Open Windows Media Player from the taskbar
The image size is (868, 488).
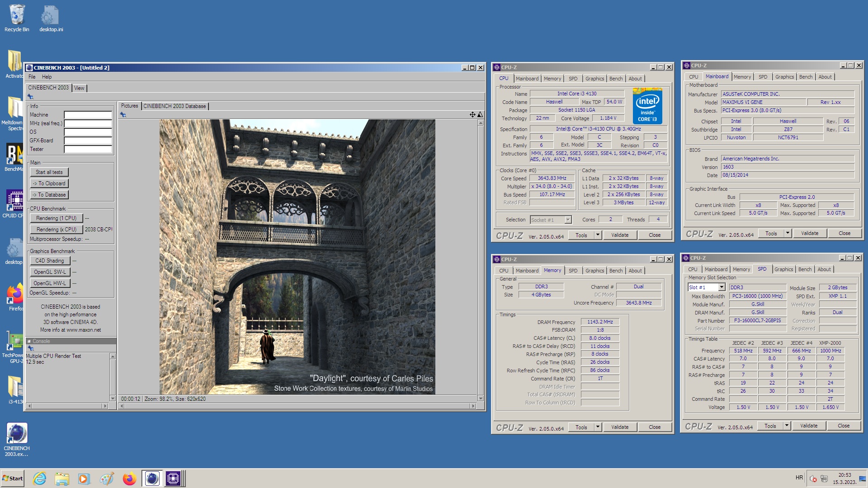point(84,478)
